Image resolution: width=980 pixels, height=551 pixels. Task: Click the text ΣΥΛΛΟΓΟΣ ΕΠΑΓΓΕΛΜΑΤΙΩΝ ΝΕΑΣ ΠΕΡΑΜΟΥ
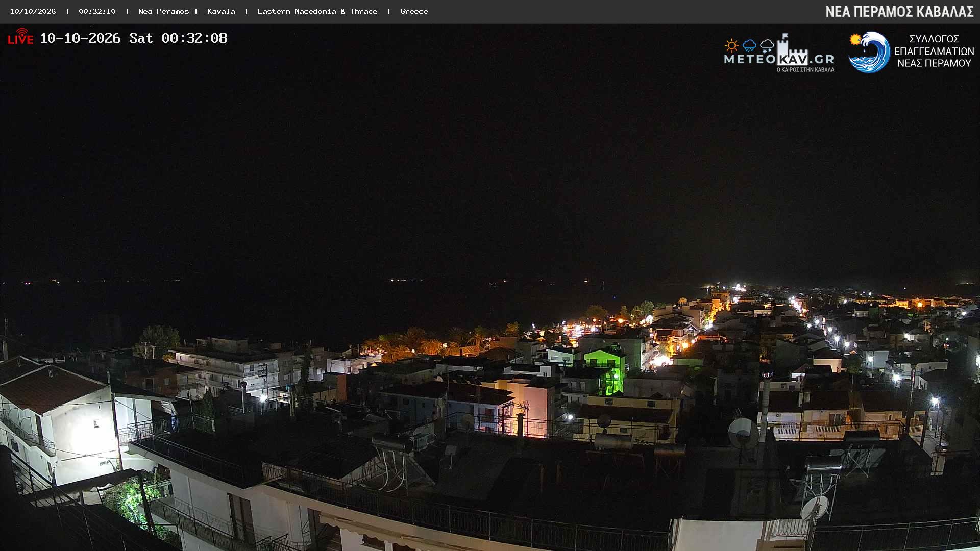[934, 51]
